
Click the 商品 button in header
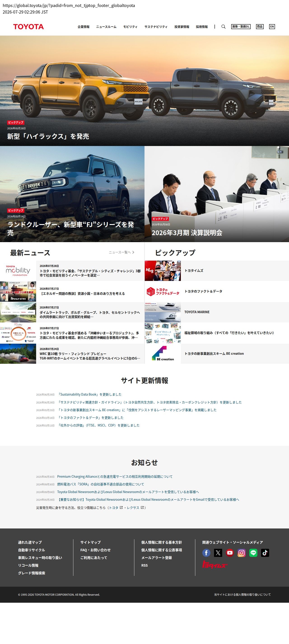[x=260, y=26]
